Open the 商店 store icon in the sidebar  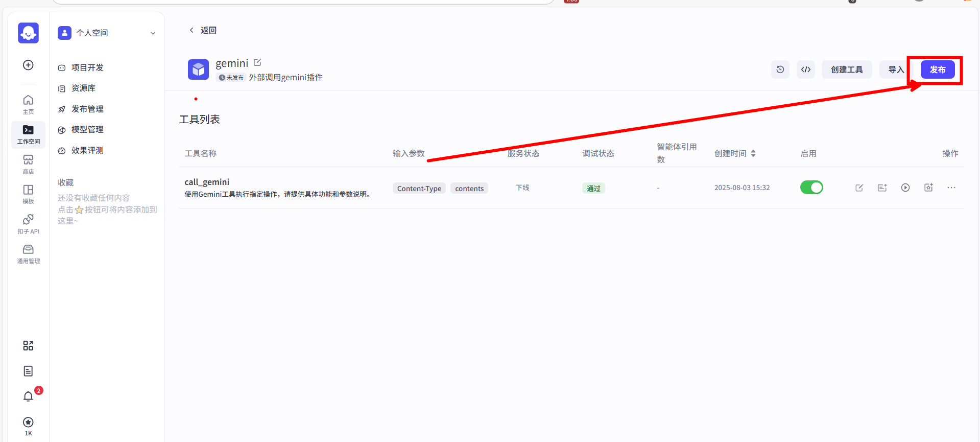(28, 164)
